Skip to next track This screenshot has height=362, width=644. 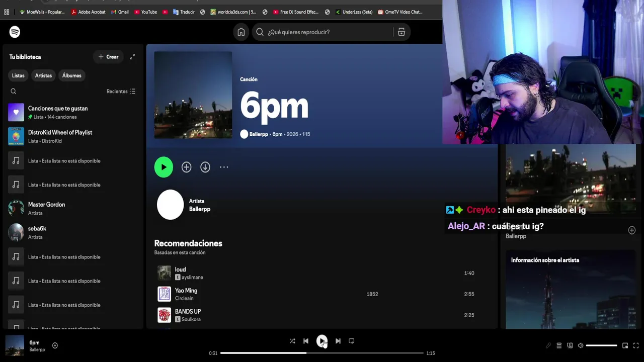click(x=338, y=341)
